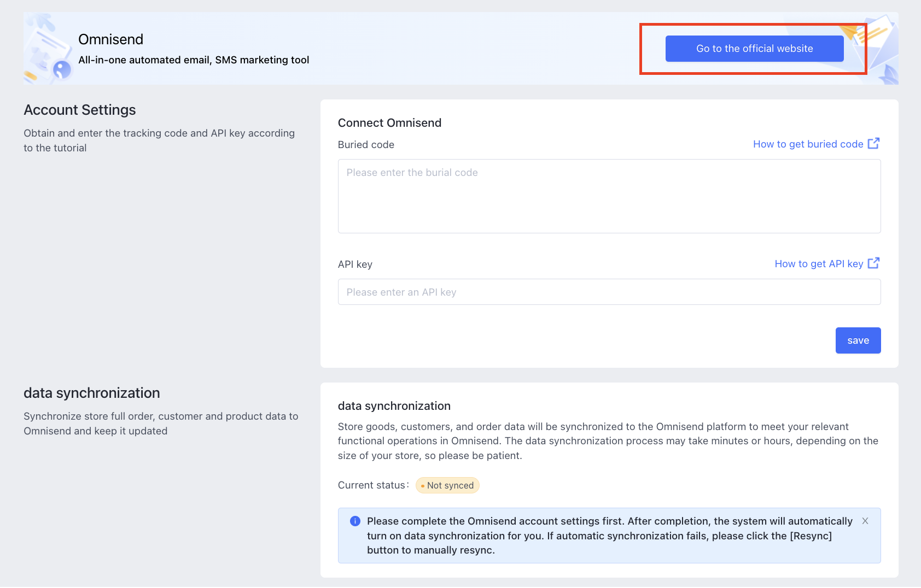The height and width of the screenshot is (588, 921).
Task: Click external-link icon beside buried code link
Action: click(873, 143)
